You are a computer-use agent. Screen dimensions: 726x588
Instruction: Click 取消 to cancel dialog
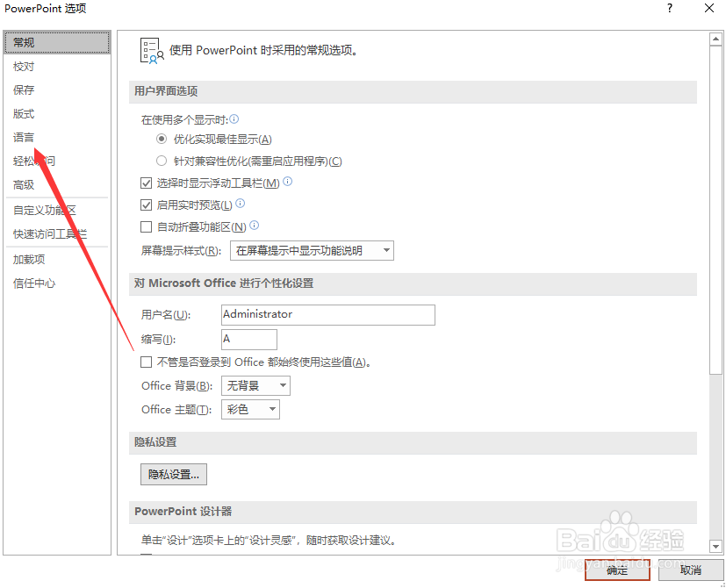(x=690, y=570)
